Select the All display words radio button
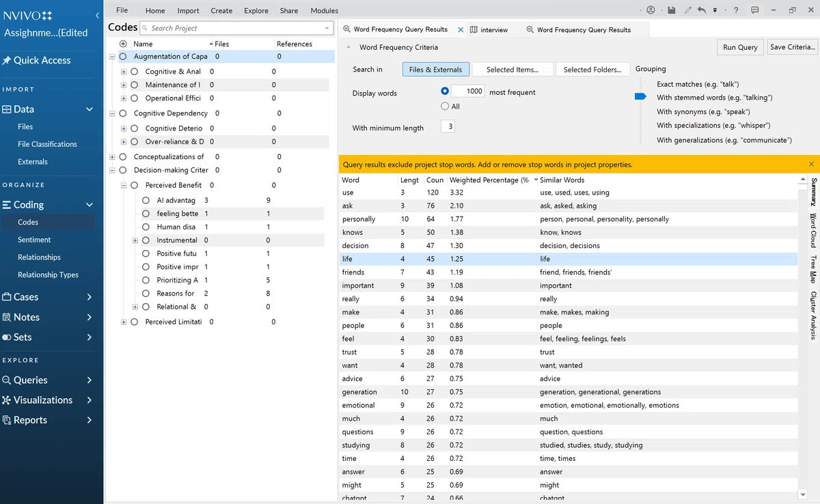Viewport: 820px width, 504px height. coord(446,107)
